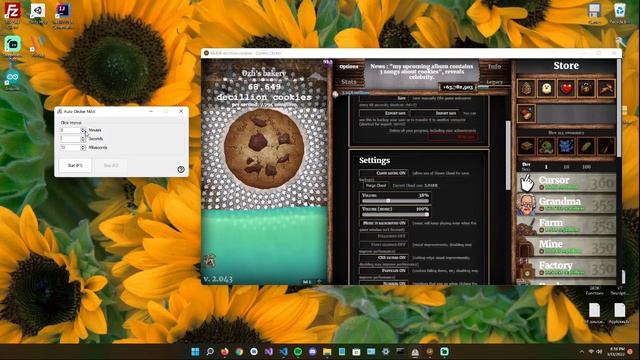Click the Seconds spinner arrows

pos(83,139)
